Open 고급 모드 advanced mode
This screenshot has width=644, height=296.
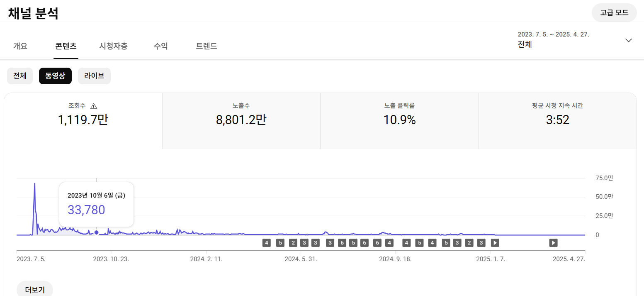pos(614,12)
